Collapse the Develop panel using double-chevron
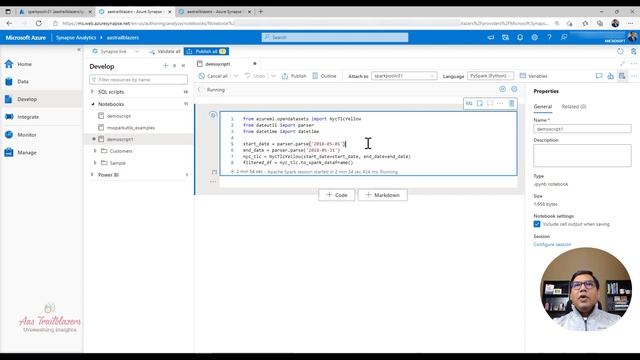Screen dimensions: 640x360 point(183,66)
